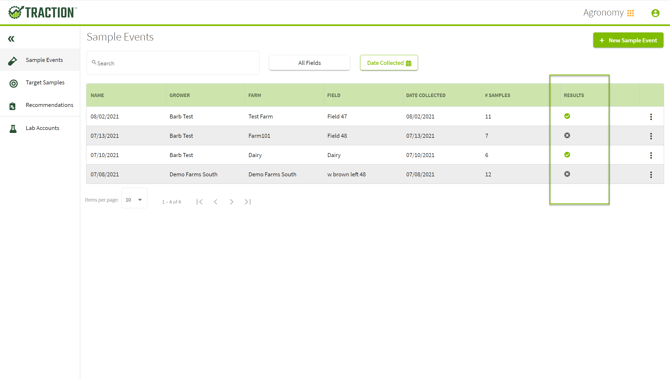Go to last page of results
Image resolution: width=670 pixels, height=379 pixels.
tap(248, 202)
